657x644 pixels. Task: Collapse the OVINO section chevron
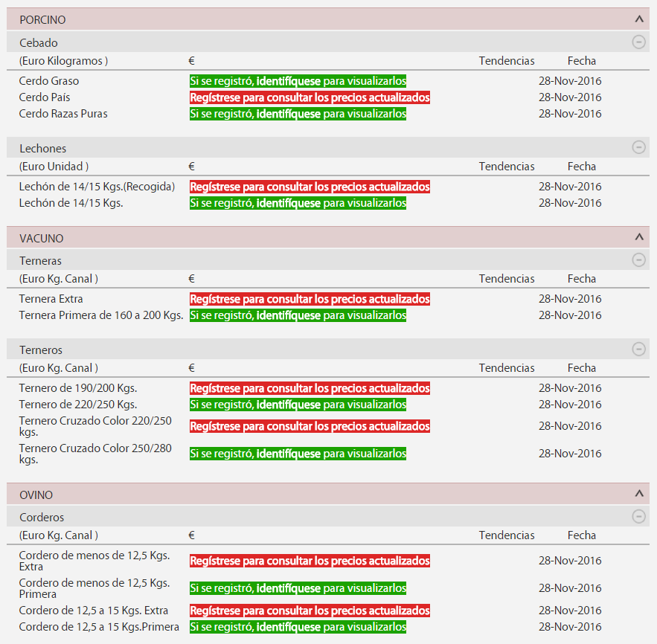(x=638, y=494)
